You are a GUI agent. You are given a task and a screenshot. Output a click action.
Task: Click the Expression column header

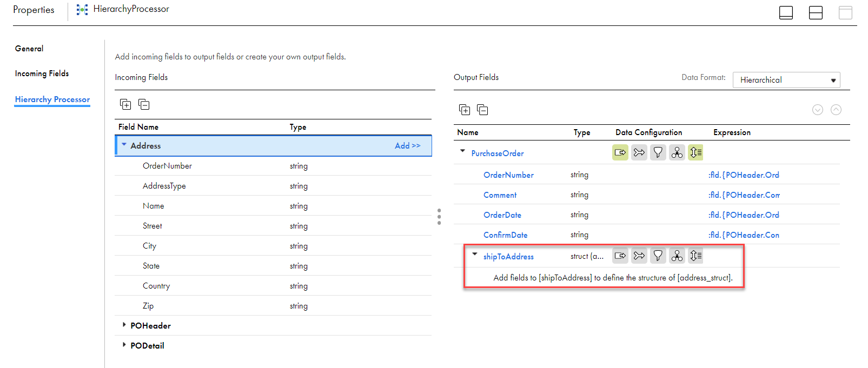point(732,132)
